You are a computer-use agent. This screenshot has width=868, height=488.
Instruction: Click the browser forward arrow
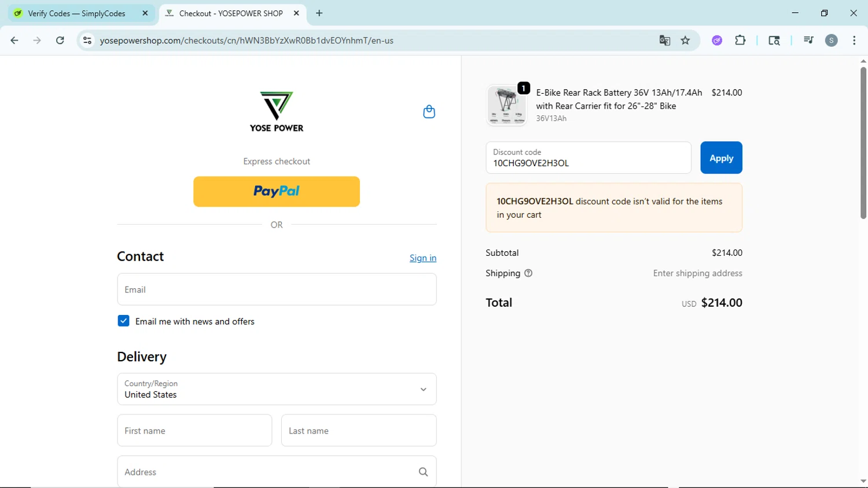(x=37, y=41)
